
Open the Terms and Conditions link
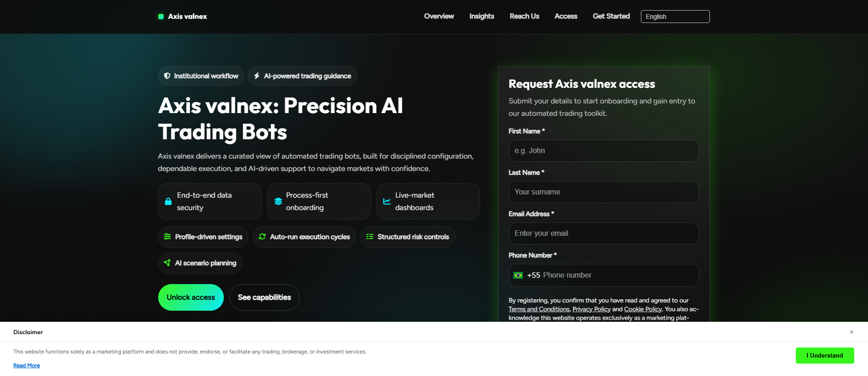pyautogui.click(x=539, y=309)
